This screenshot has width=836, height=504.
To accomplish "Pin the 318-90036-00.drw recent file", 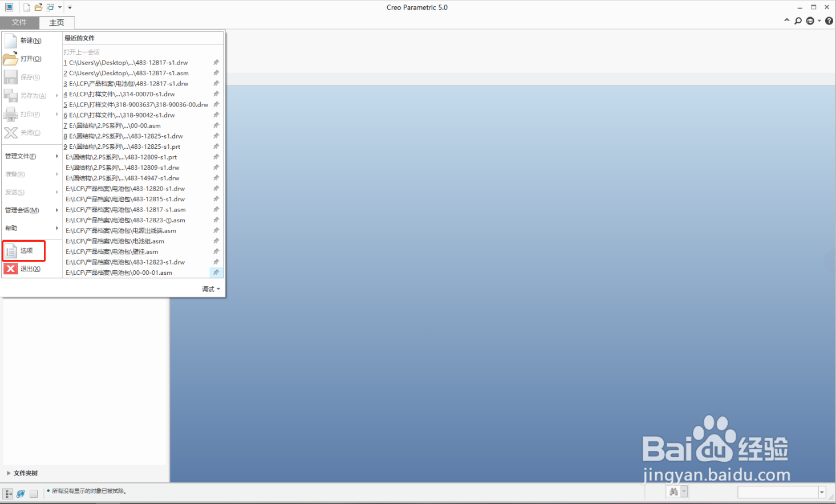I will tap(216, 104).
